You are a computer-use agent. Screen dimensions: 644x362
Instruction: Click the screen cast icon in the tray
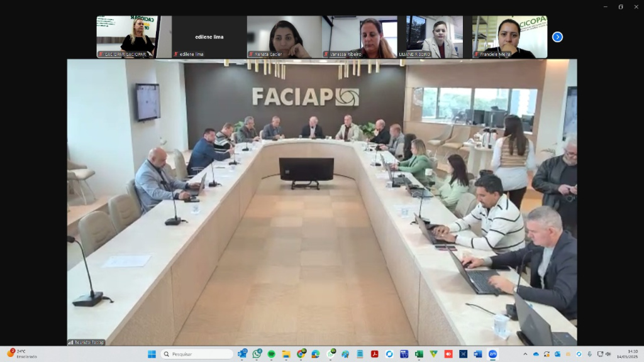pos(600,353)
